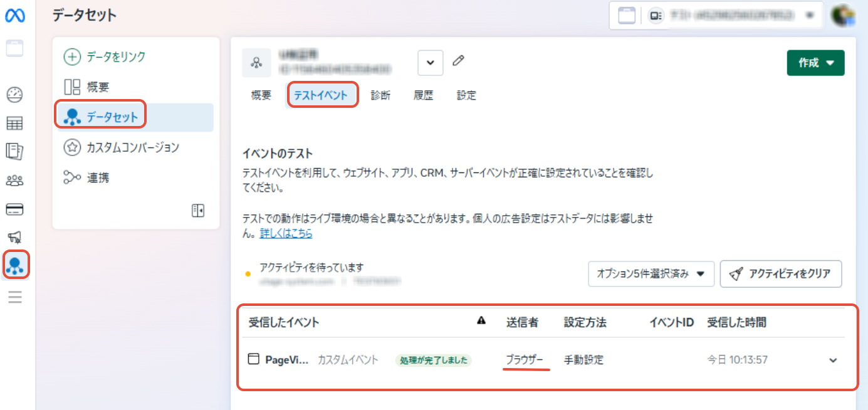The image size is (868, 410).
Task: Expand the dataset selector chevron dropdown
Action: pos(431,63)
